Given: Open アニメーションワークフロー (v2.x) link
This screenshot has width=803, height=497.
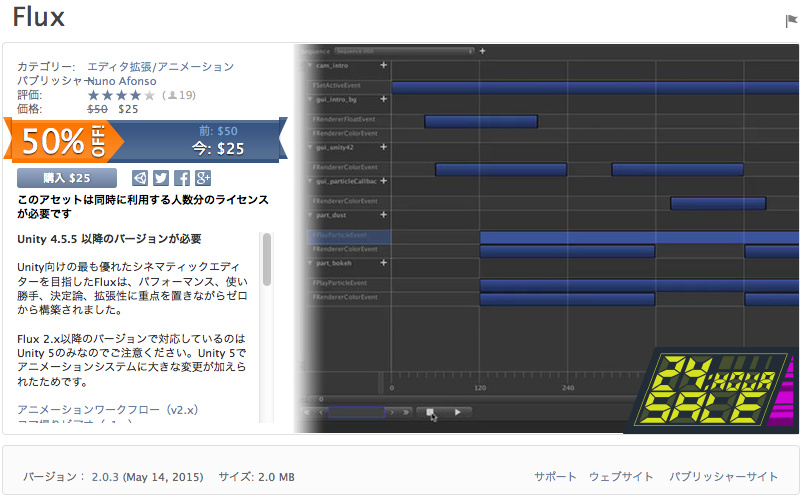Looking at the screenshot, I should pos(108,409).
